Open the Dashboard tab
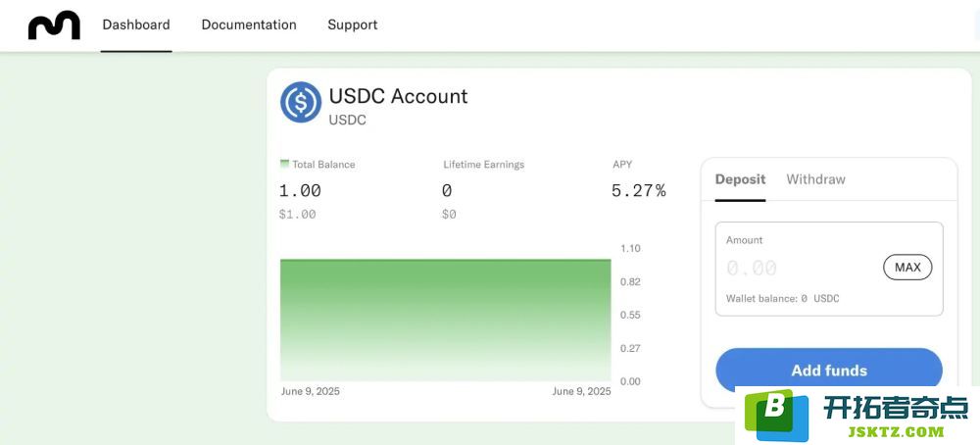 136,25
